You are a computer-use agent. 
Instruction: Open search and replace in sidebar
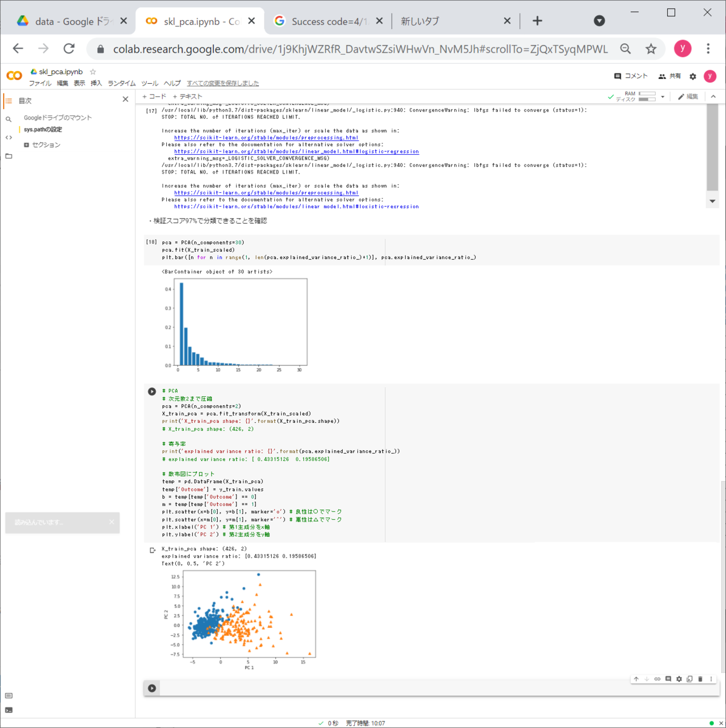[8, 120]
